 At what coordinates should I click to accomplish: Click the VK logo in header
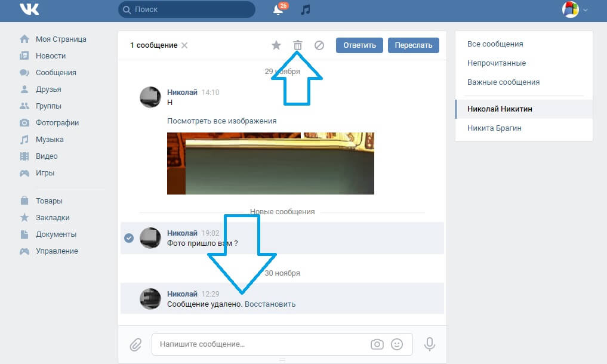pos(29,9)
